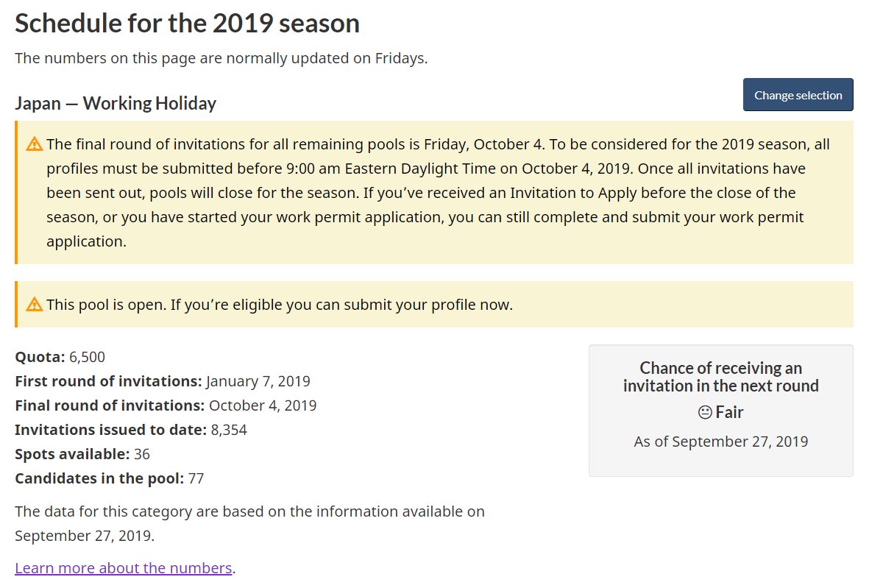Click the 'Schedule for the 2019 season' heading

coord(188,24)
